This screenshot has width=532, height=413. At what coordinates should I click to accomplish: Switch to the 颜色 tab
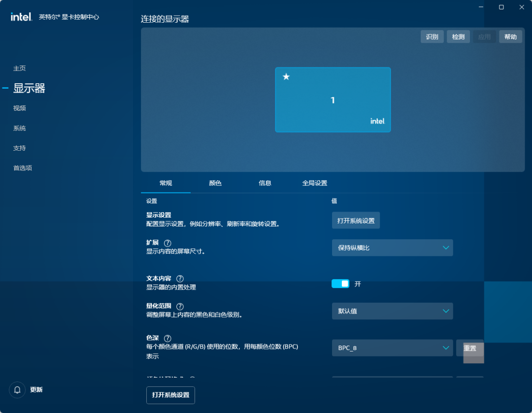[x=215, y=183]
